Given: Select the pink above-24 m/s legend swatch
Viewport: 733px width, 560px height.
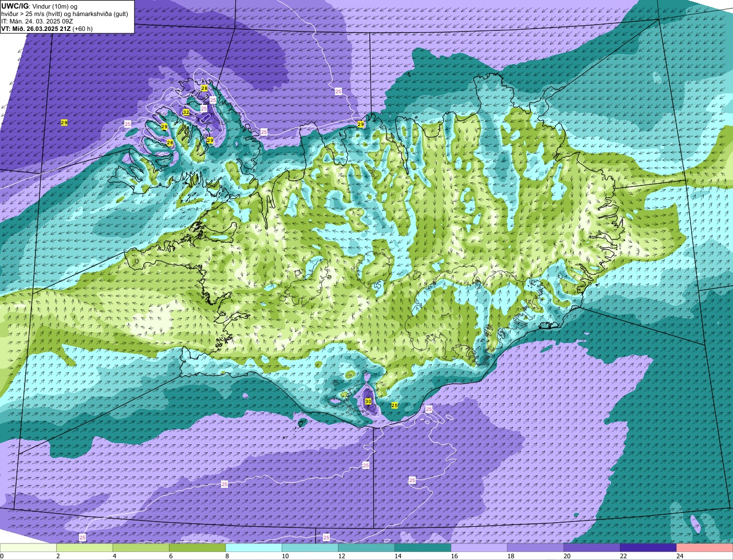Looking at the screenshot, I should tap(705, 548).
